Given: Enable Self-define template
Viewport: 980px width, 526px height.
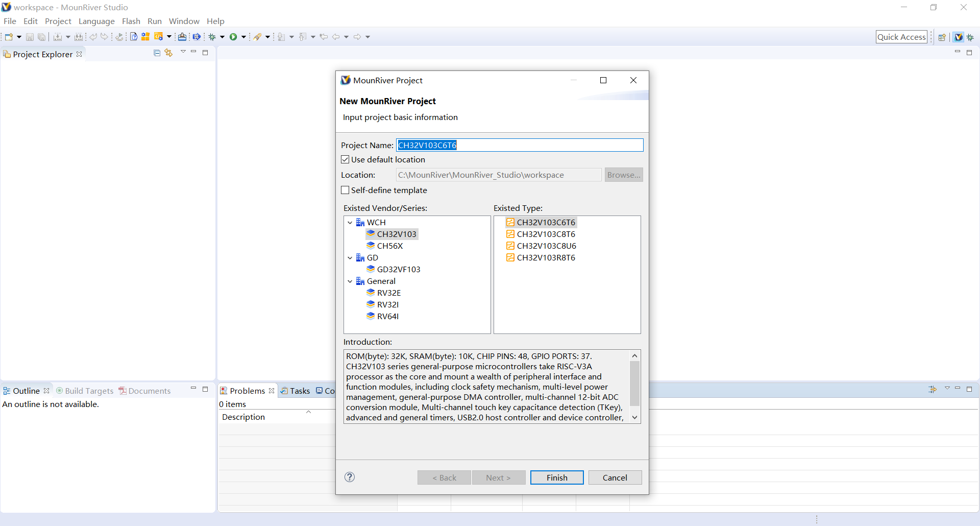Looking at the screenshot, I should pyautogui.click(x=345, y=189).
